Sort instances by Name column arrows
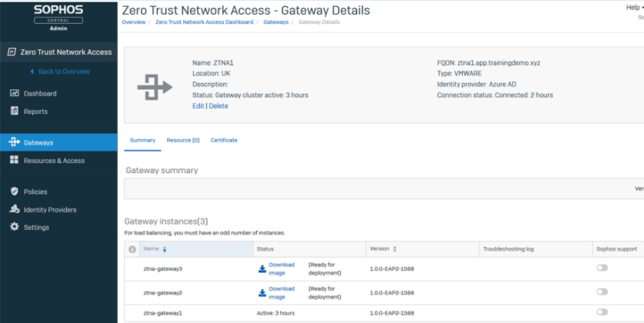Screen dimensions: 644x323 pos(165,249)
